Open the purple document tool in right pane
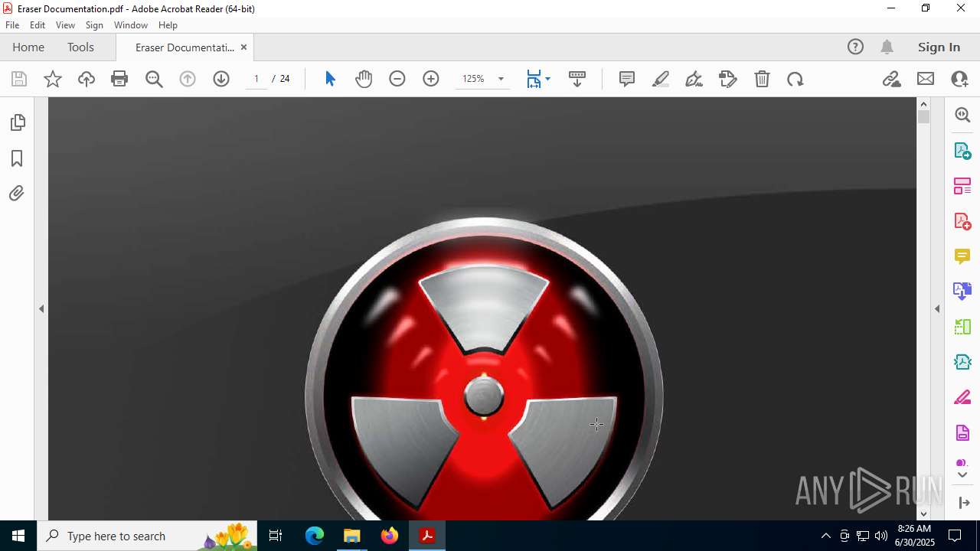 coord(962,433)
